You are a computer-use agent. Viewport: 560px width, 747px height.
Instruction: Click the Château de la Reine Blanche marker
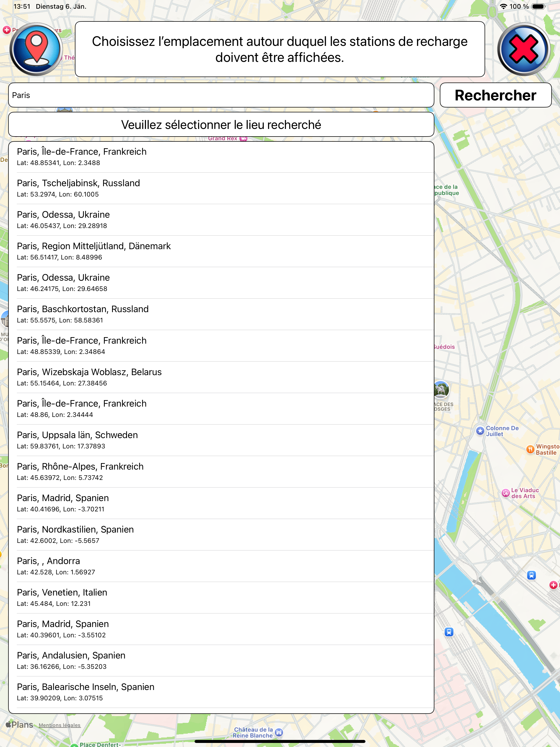click(x=279, y=732)
